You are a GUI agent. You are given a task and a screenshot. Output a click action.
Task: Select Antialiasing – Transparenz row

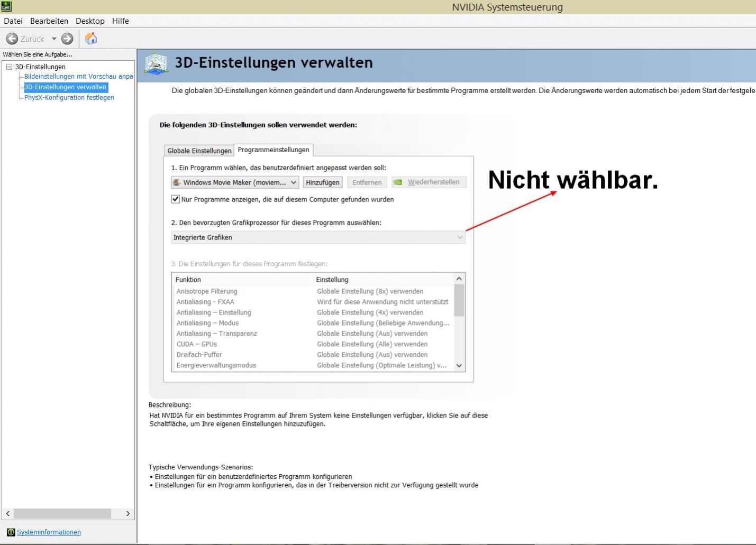tap(313, 334)
